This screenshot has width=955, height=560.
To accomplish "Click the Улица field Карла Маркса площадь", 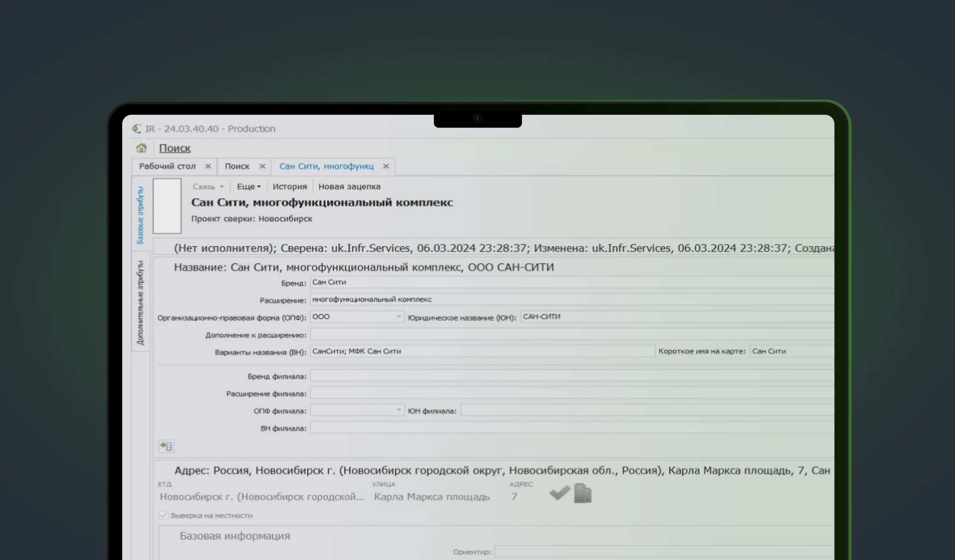I will pos(432,497).
